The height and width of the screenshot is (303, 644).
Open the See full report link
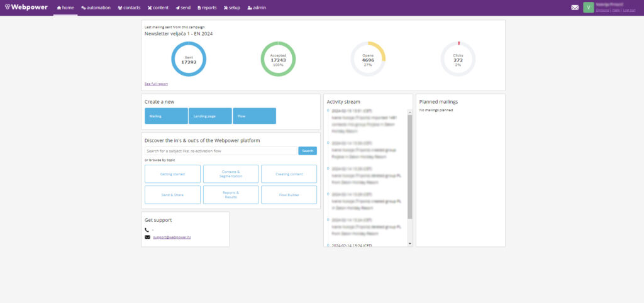tap(156, 84)
